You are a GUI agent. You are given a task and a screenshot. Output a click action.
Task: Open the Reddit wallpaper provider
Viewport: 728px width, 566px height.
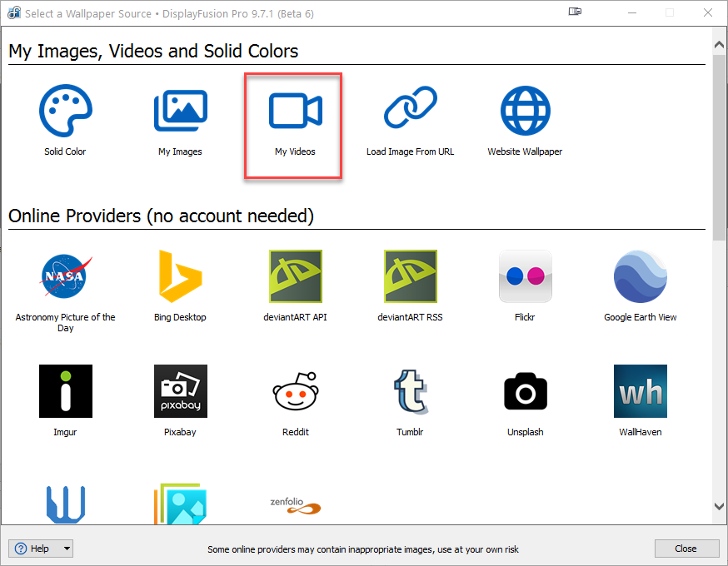pyautogui.click(x=295, y=391)
